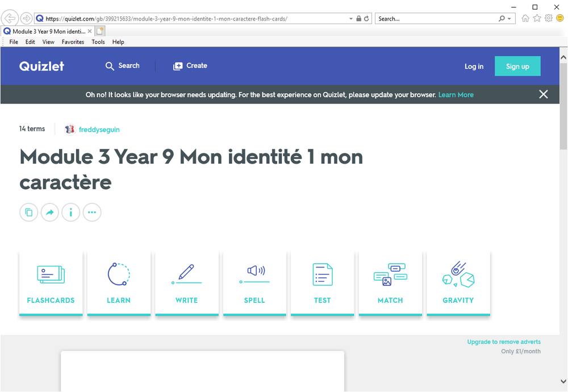The image size is (568, 392).
Task: Open the Tools menu
Action: [x=98, y=41]
